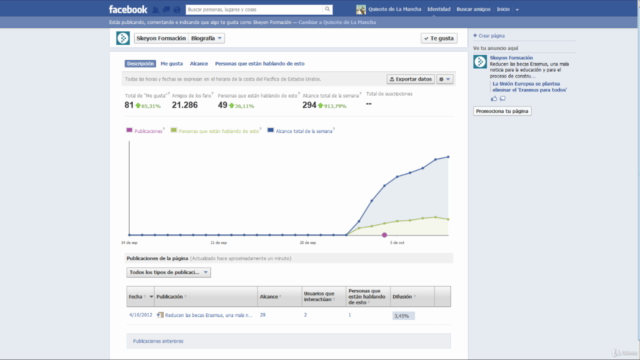The height and width of the screenshot is (360, 640).
Task: Click the comment icon in ad preview
Action: (502, 98)
